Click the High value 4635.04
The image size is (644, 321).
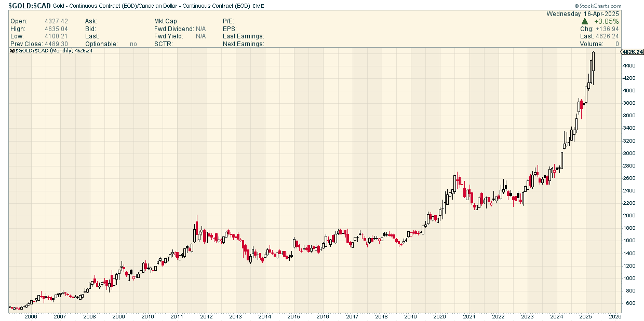pos(57,29)
